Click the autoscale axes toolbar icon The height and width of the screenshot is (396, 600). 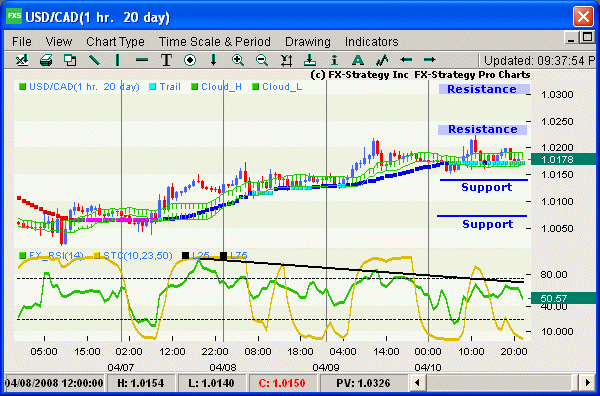[286, 60]
